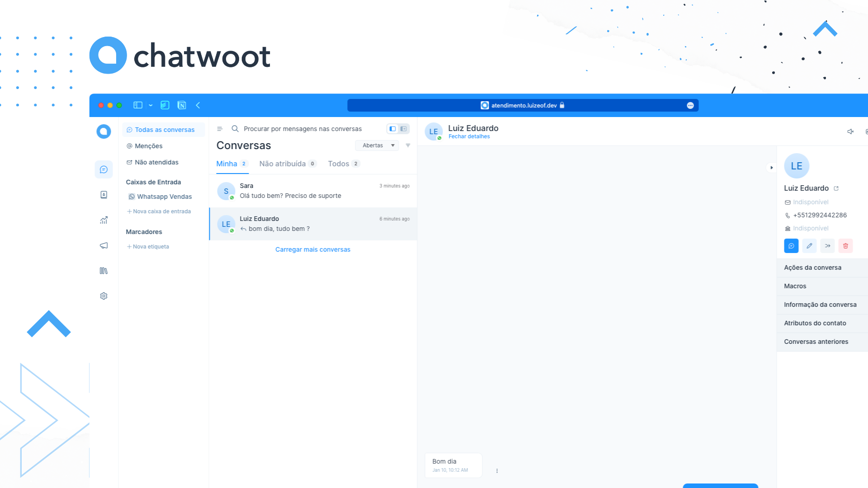Expand the browser sidebar dropdown chevron
This screenshot has width=868, height=488.
[151, 105]
